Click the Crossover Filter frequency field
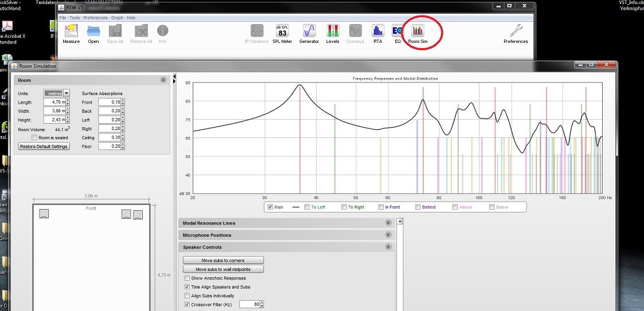 pos(250,305)
